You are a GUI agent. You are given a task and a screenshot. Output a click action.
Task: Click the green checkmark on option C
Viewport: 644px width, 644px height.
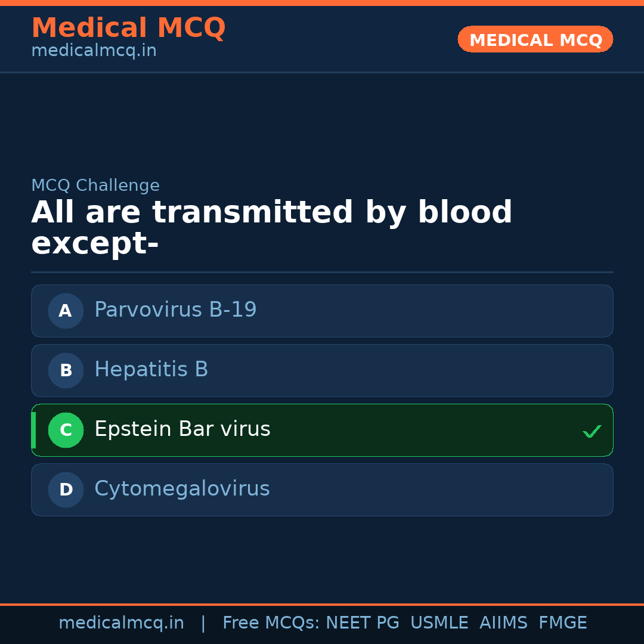click(592, 431)
